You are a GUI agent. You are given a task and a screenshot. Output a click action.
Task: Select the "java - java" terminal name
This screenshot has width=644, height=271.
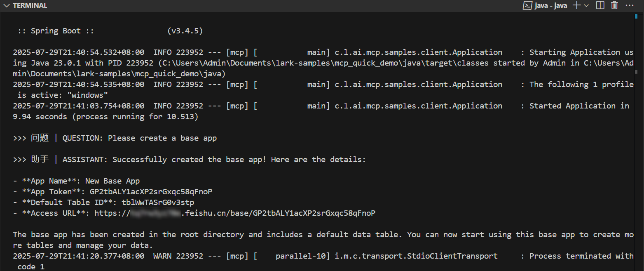pyautogui.click(x=551, y=5)
